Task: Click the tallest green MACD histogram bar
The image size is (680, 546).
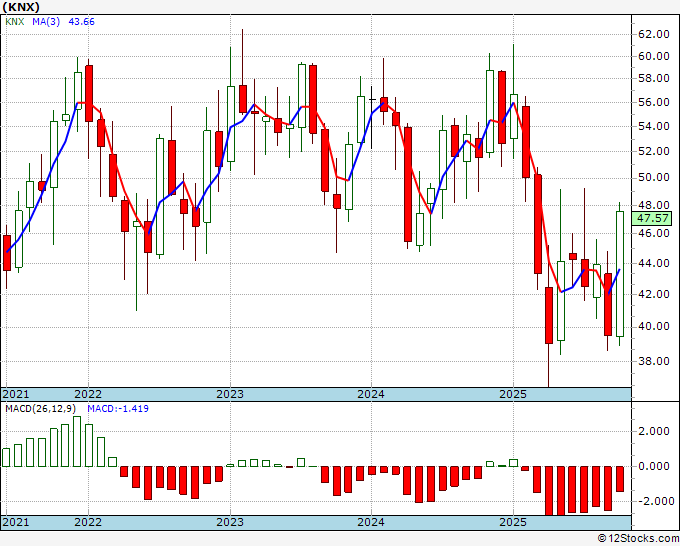Action: click(77, 441)
